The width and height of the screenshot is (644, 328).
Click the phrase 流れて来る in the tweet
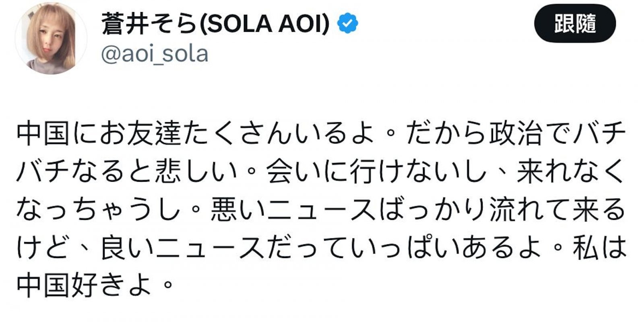557,209
